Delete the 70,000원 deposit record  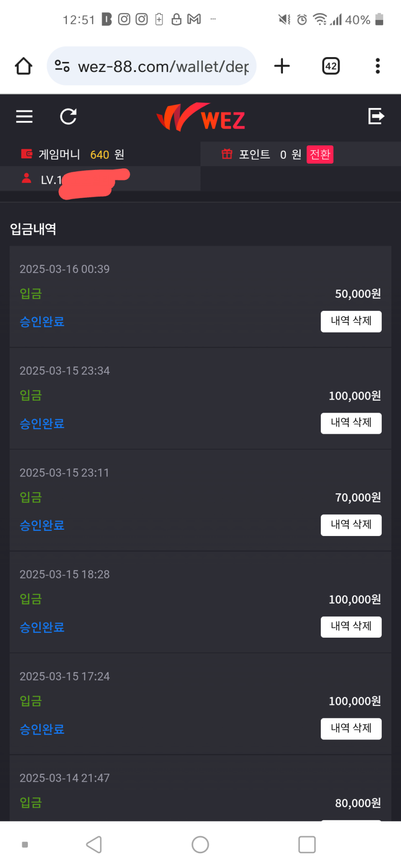(351, 525)
